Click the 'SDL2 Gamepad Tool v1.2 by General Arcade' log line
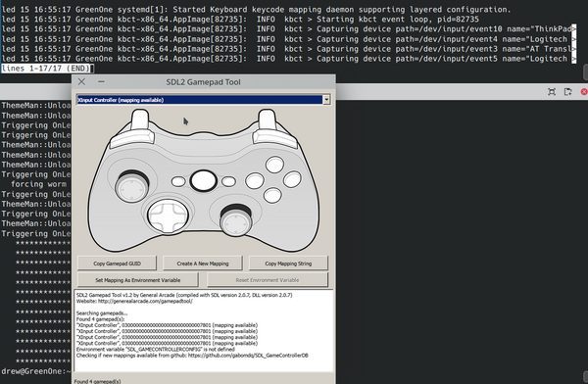The height and width of the screenshot is (384, 588). [x=184, y=295]
